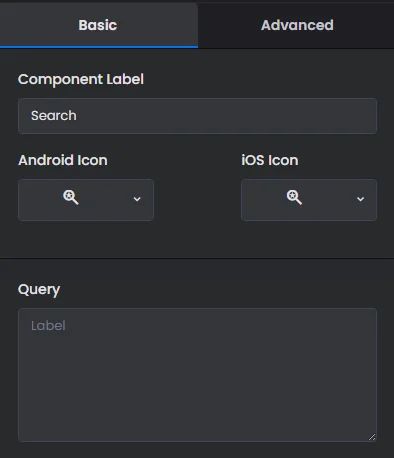Select the zoom-in magnifier Android icon
This screenshot has width=394, height=458.
coord(71,197)
